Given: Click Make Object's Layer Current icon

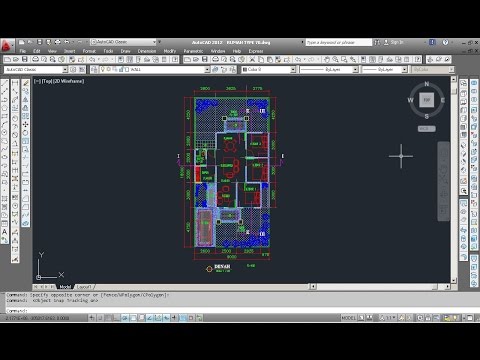Looking at the screenshot, I should pos(215,69).
